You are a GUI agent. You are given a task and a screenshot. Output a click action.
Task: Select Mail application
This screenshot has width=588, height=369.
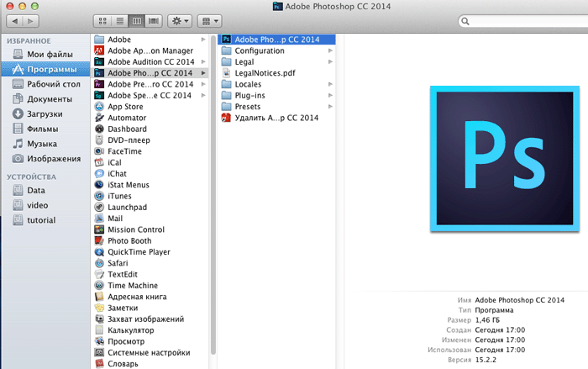point(150,219)
